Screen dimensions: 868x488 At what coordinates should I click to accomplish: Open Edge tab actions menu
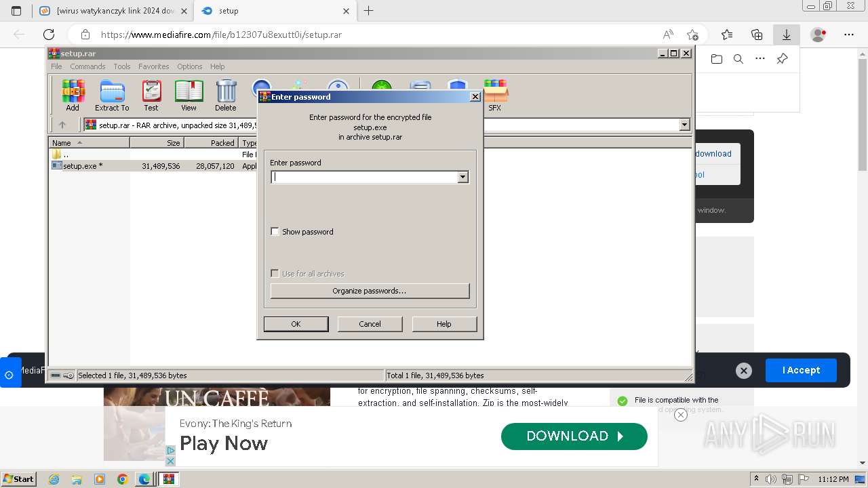coord(16,11)
